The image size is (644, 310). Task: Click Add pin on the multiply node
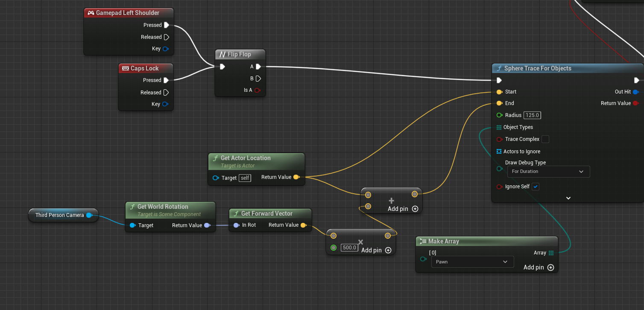click(x=377, y=250)
